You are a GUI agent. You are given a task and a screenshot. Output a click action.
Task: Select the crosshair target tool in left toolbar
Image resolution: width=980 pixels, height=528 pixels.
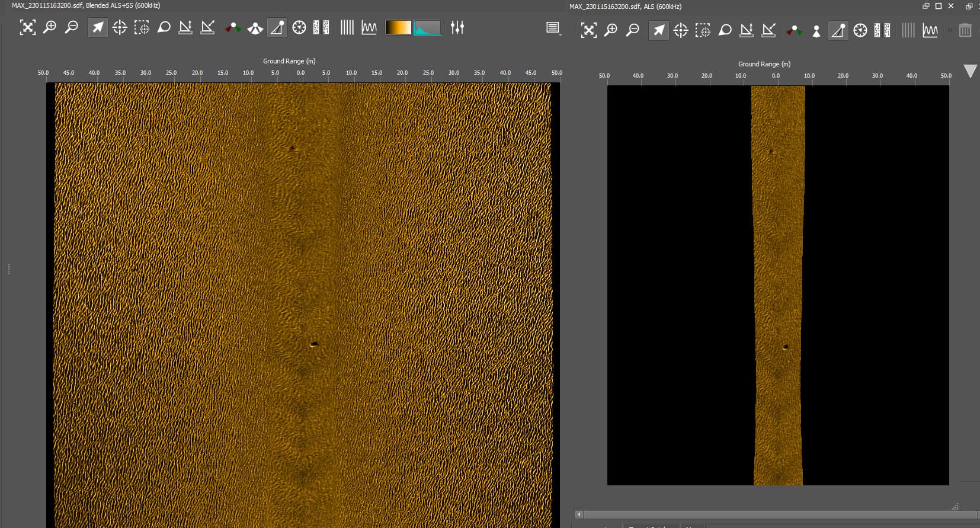[120, 27]
